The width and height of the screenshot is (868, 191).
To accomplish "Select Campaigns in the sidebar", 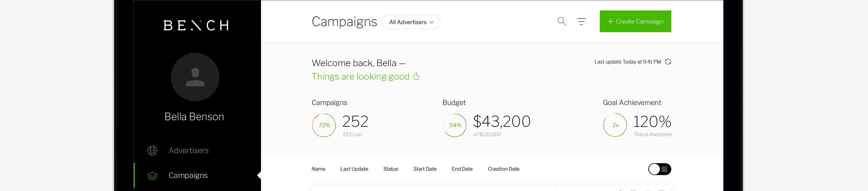I will 188,176.
